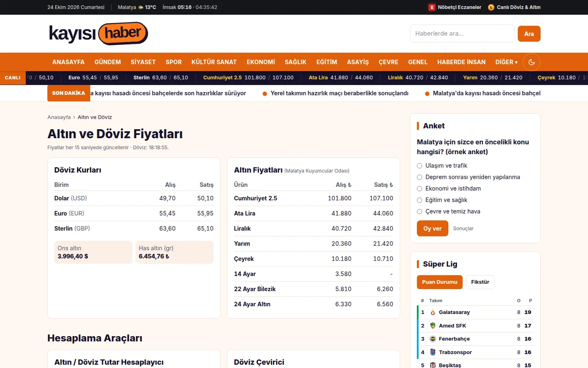The height and width of the screenshot is (368, 588).
Task: Select 'Deprem sonrası yeniden yapılanma' poll option
Action: 419,177
